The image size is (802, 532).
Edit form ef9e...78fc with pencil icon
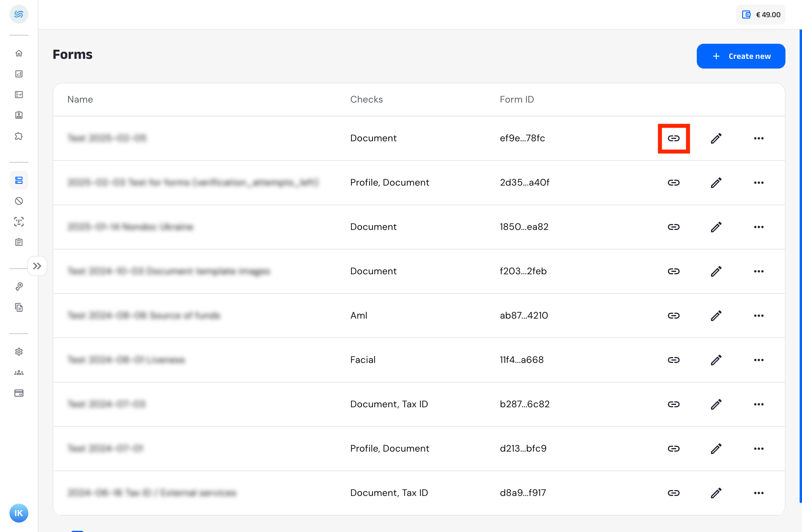click(x=716, y=138)
